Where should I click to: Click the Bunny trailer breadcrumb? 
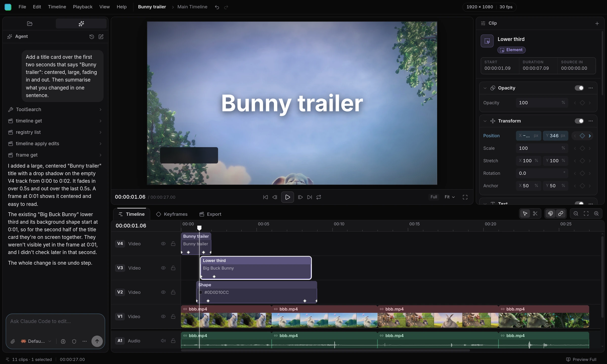coord(152,7)
